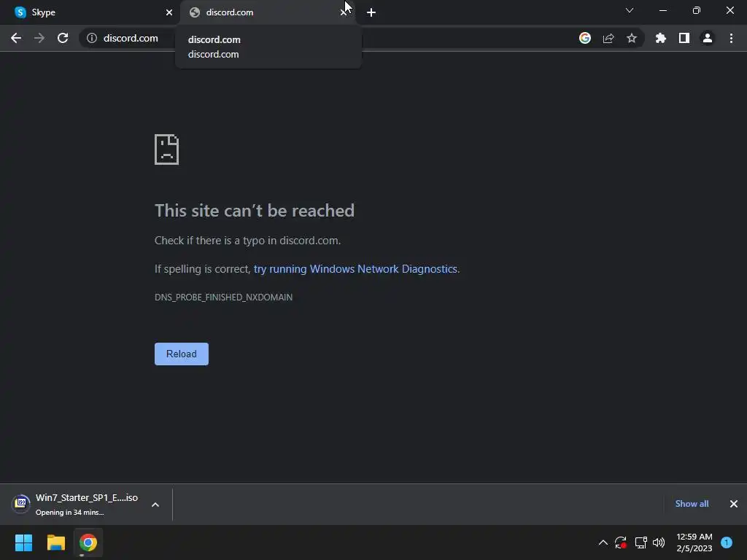Image resolution: width=747 pixels, height=560 pixels.
Task: Share this page via the share icon
Action: [608, 38]
